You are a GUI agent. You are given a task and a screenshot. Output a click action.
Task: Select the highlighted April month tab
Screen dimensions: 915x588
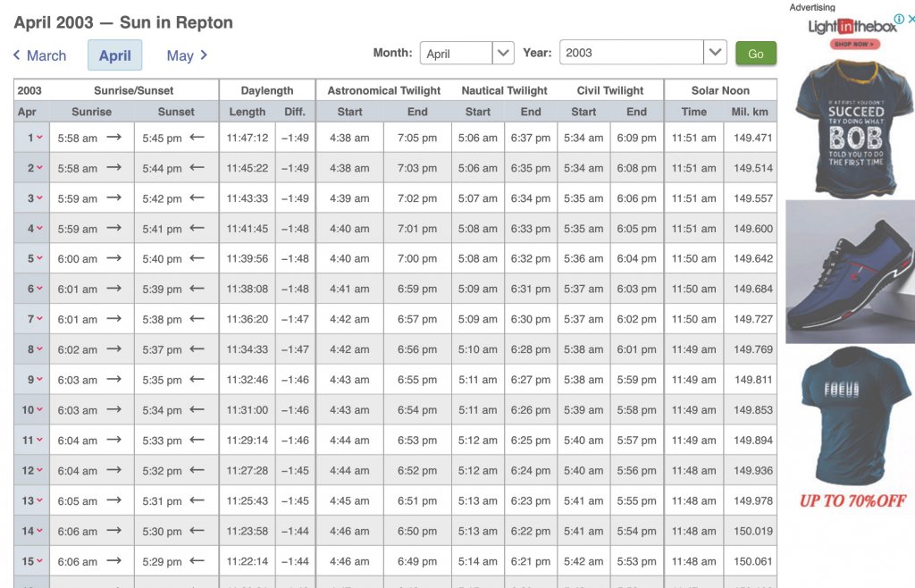[114, 55]
